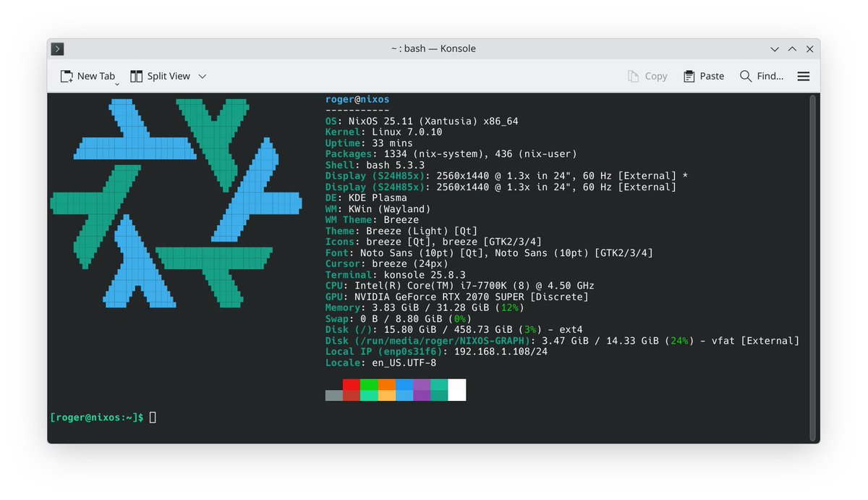Viewport: 868px width, 500px height.
Task: Maximize the Konsole window
Action: pyautogui.click(x=792, y=49)
